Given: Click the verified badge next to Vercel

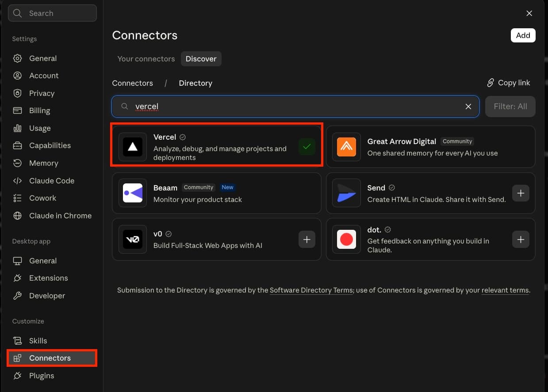Looking at the screenshot, I should point(183,137).
